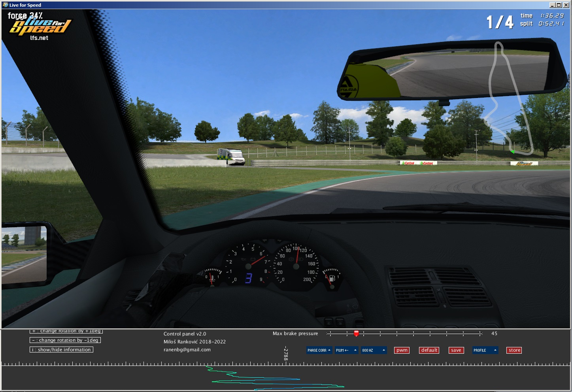Click the 'Max brake pressure' label
572x392 pixels.
(x=295, y=334)
